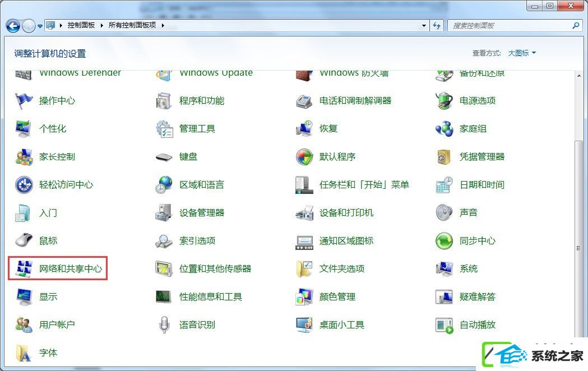The height and width of the screenshot is (371, 588).
Task: Open the 电源选项 battery icon
Action: [x=445, y=101]
